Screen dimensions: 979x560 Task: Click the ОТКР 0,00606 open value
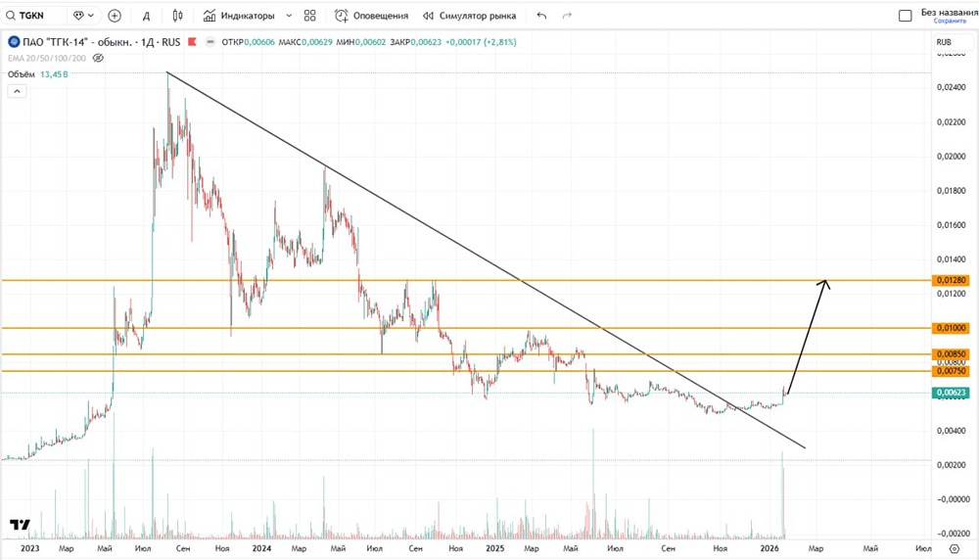(x=248, y=42)
